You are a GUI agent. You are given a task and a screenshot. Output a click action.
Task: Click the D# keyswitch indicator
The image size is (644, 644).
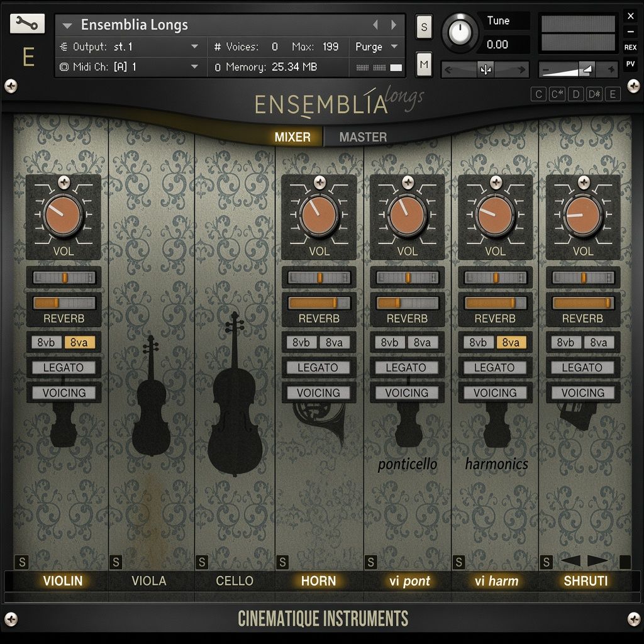(594, 94)
